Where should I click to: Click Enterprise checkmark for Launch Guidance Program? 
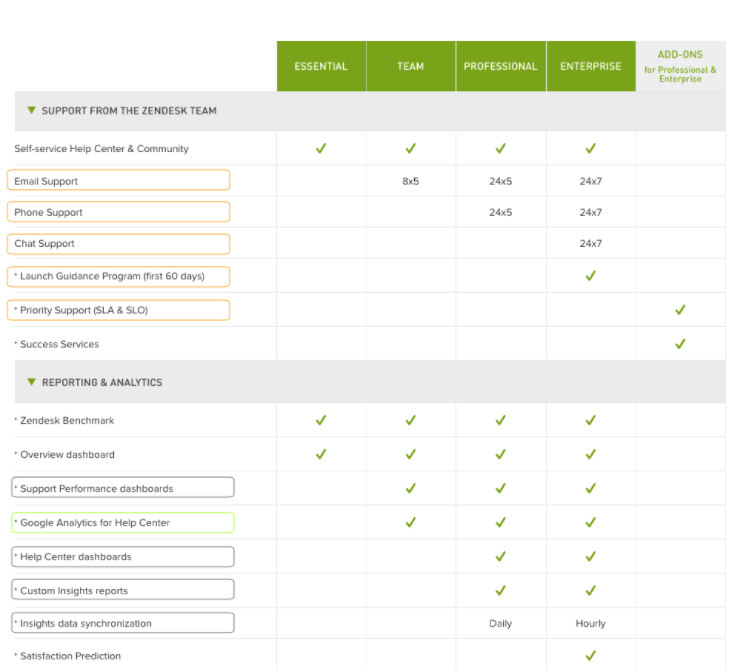[x=591, y=276]
